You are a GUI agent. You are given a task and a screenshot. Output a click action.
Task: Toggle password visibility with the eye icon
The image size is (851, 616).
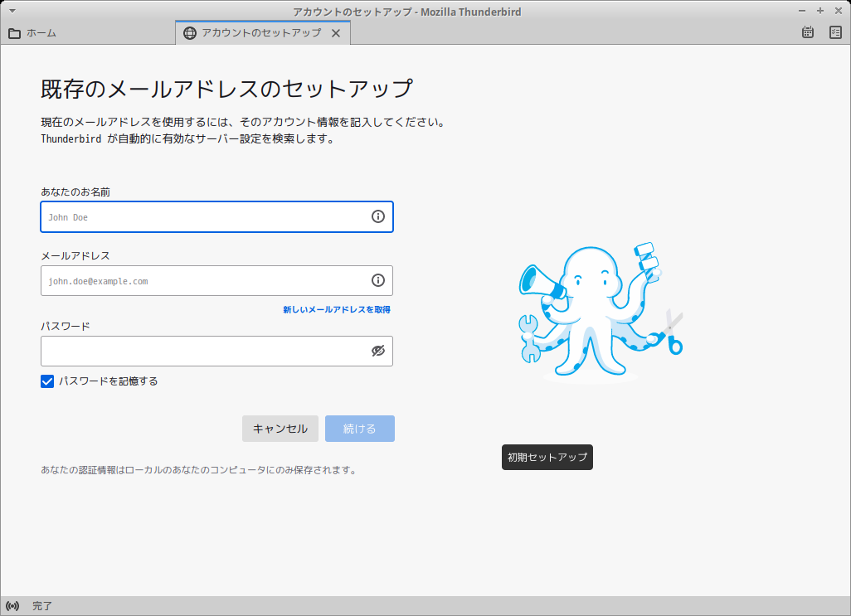[377, 351]
